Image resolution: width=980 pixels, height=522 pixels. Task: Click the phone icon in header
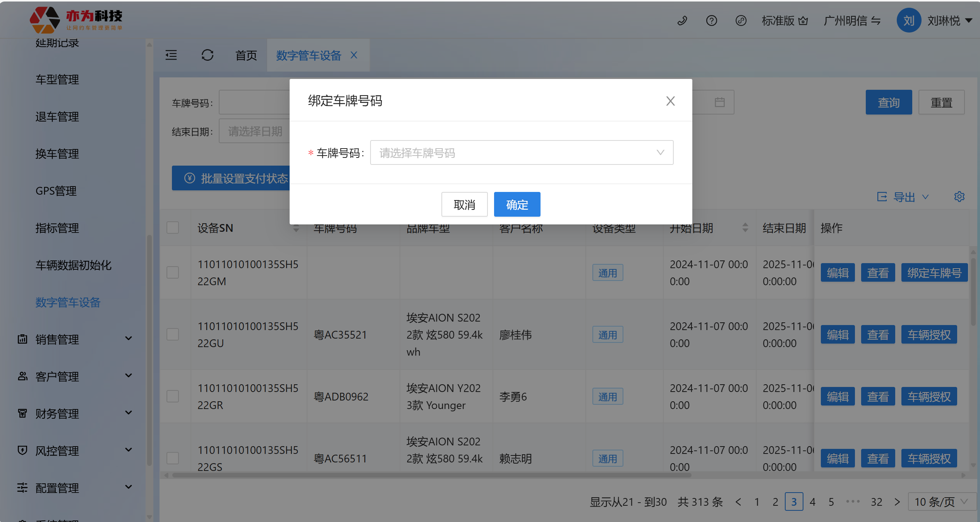point(682,21)
